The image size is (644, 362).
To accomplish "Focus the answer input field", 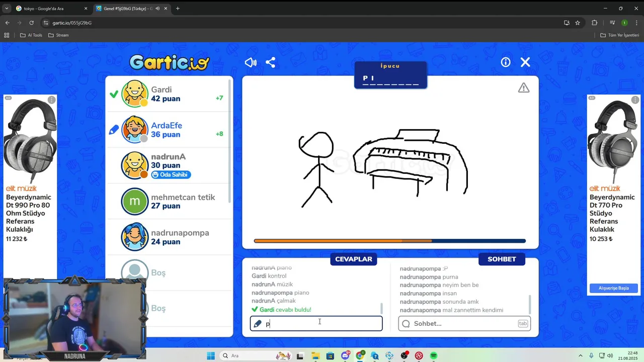I will (x=316, y=324).
